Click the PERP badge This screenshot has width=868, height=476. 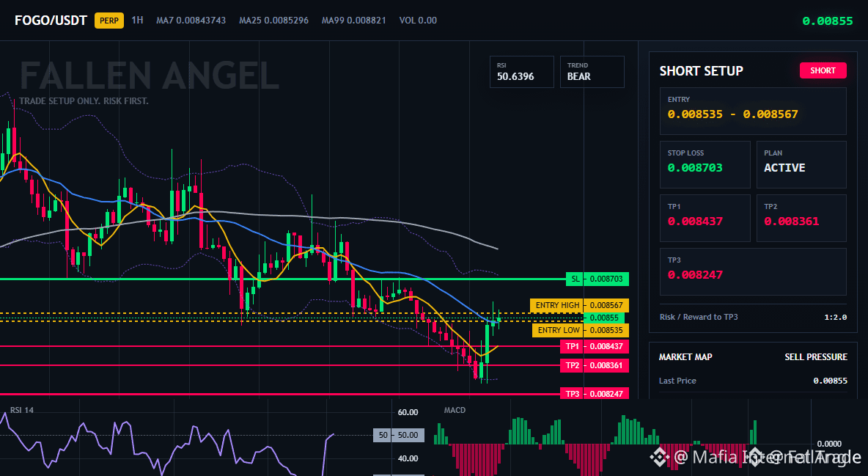click(x=109, y=21)
